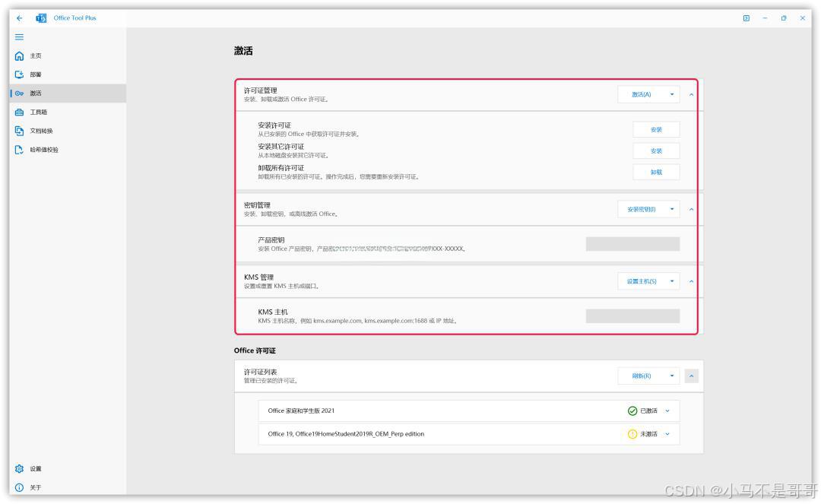Collapse the 许可证管理 section

click(x=691, y=95)
